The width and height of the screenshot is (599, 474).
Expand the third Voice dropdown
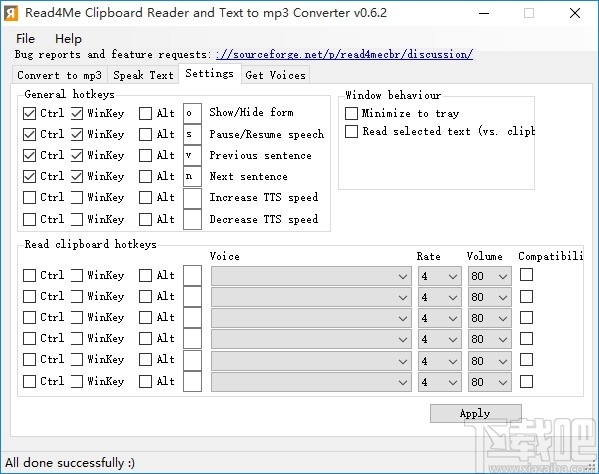pos(311,318)
